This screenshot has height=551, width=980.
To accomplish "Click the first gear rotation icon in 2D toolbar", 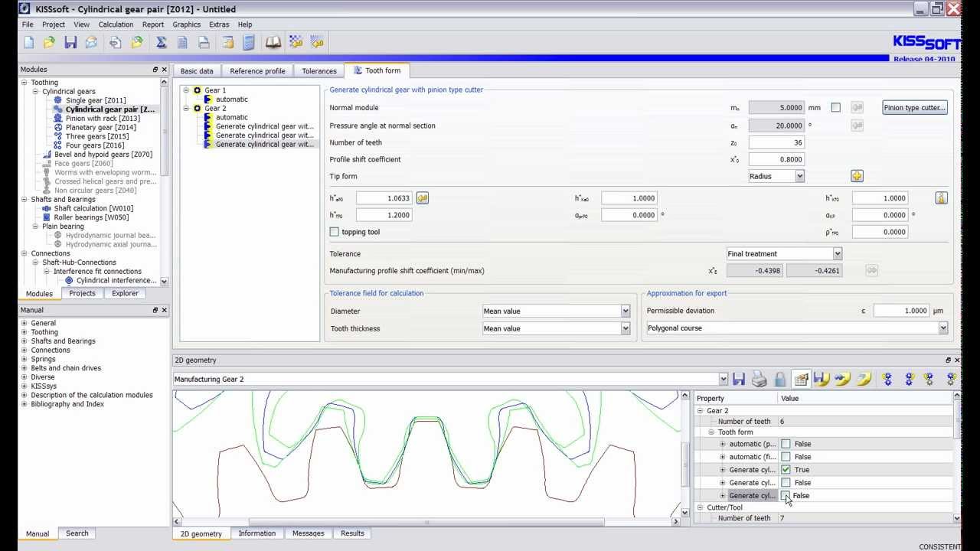I will tap(887, 379).
